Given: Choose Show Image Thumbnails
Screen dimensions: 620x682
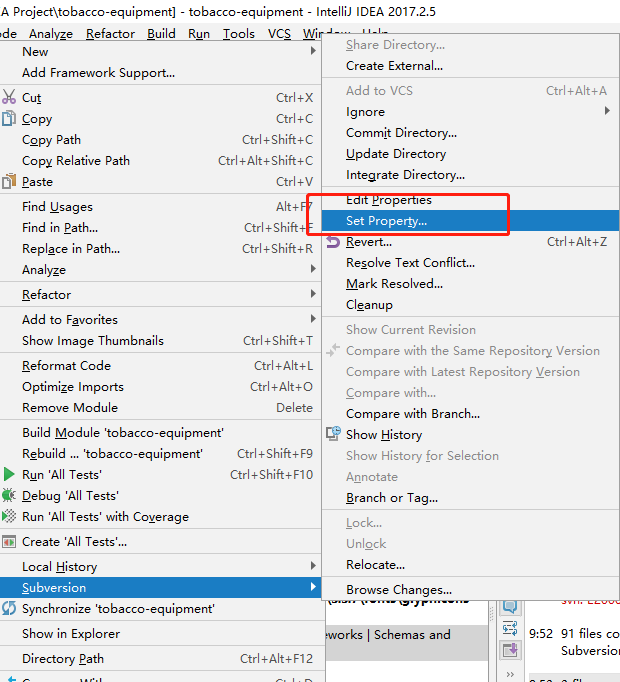Looking at the screenshot, I should point(160,341).
